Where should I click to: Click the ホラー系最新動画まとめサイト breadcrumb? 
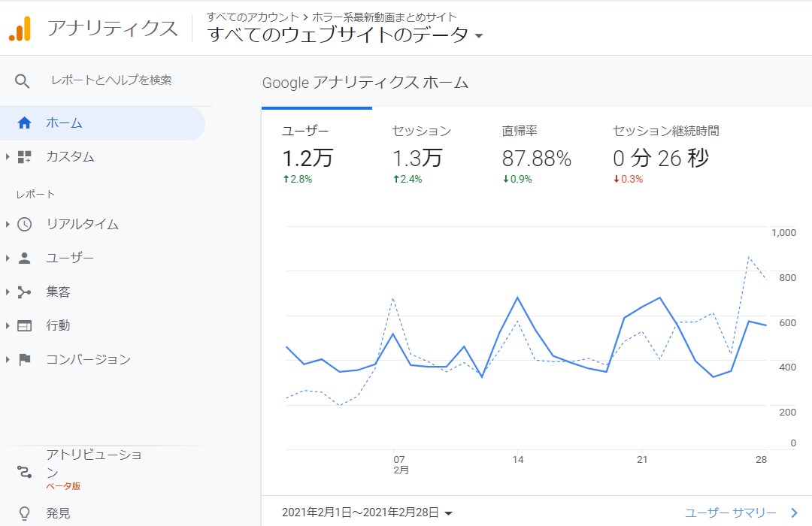[384, 17]
